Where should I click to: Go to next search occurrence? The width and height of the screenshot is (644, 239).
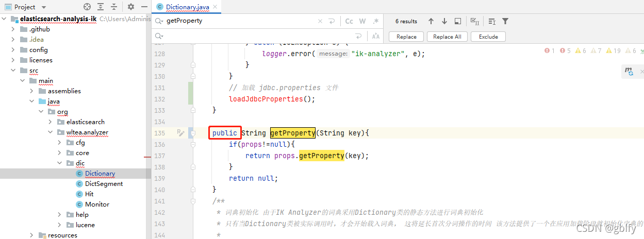click(x=444, y=21)
